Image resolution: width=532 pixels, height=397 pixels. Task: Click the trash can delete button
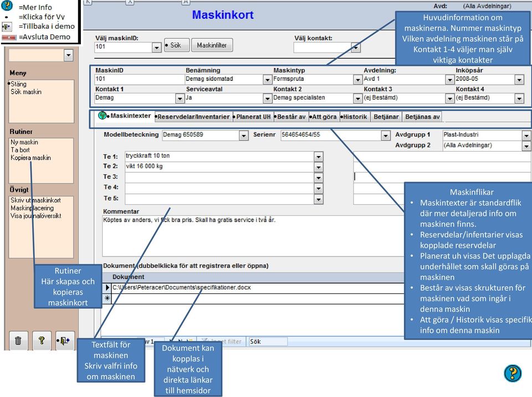18,340
